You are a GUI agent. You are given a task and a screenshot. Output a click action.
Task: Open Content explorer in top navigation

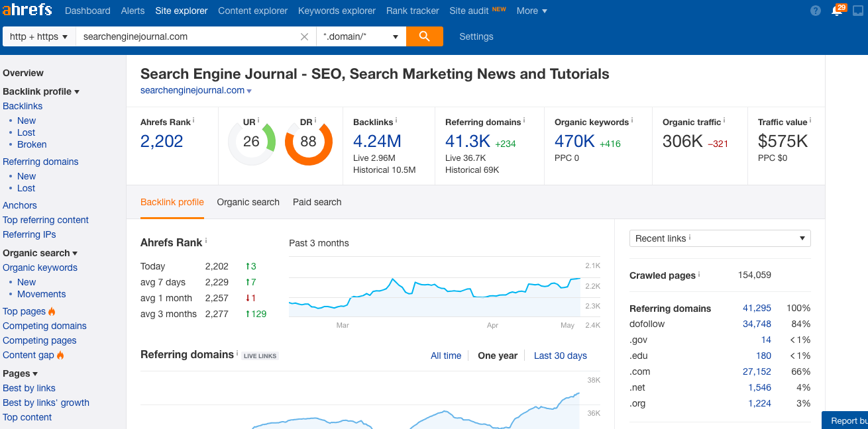pos(253,11)
